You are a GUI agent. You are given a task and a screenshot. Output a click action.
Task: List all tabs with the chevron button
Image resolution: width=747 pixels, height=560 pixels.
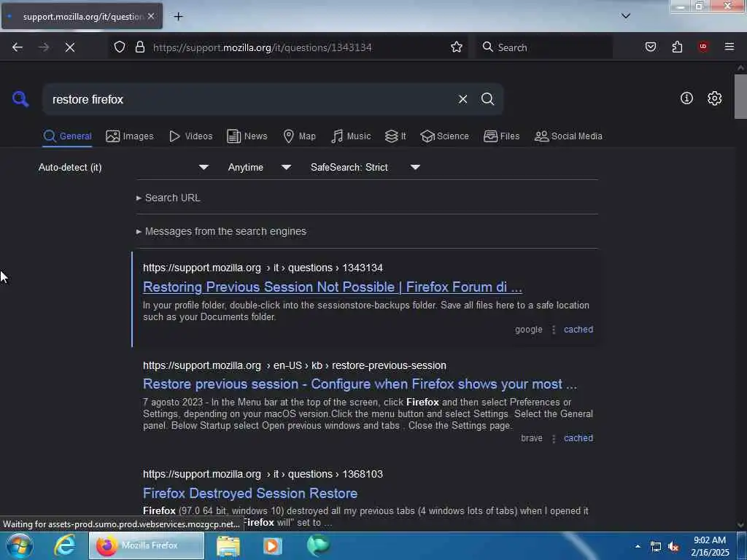[x=626, y=16]
